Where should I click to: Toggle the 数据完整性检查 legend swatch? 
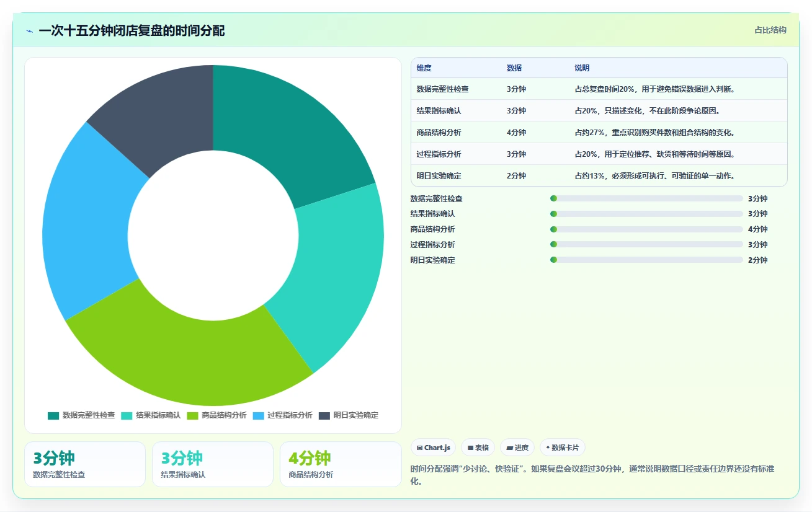[53, 415]
